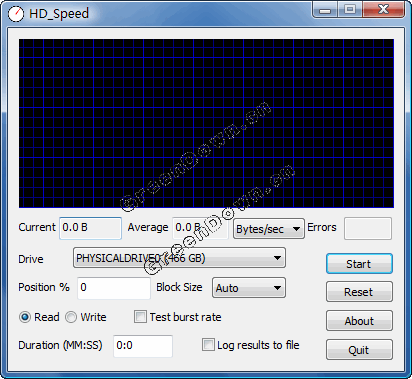Click the Reset button
The image size is (412, 379).
(x=359, y=292)
